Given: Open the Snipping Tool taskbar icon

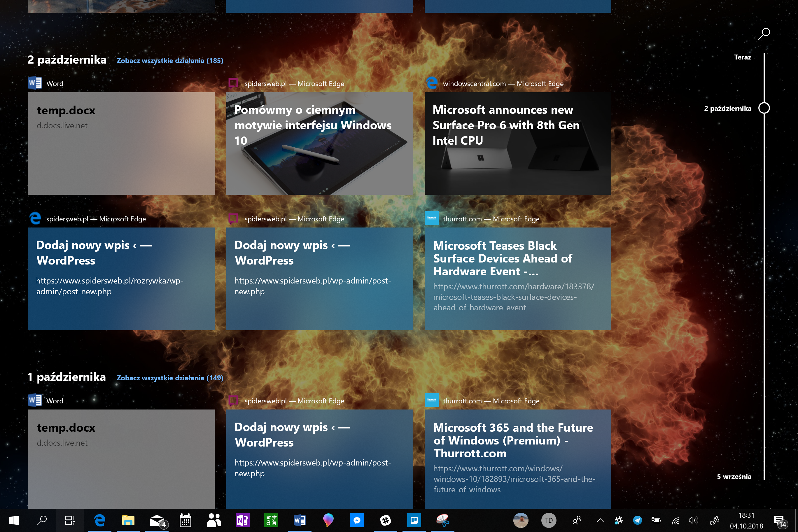Looking at the screenshot, I should pyautogui.click(x=443, y=520).
